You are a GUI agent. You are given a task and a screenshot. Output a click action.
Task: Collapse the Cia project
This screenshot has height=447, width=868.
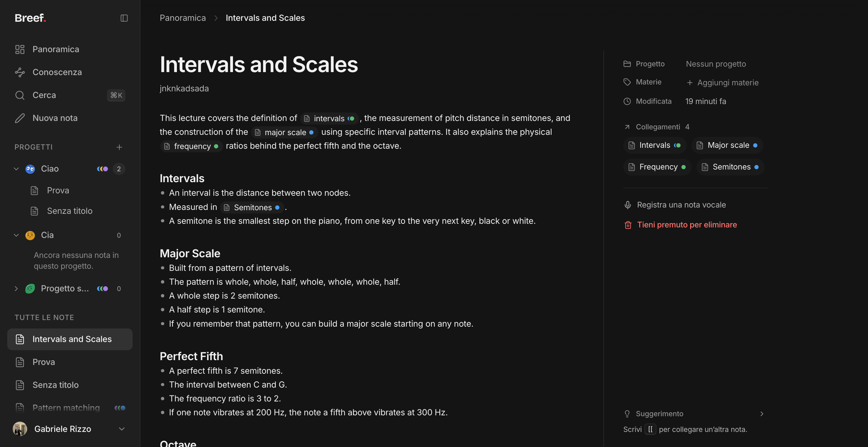pyautogui.click(x=16, y=235)
